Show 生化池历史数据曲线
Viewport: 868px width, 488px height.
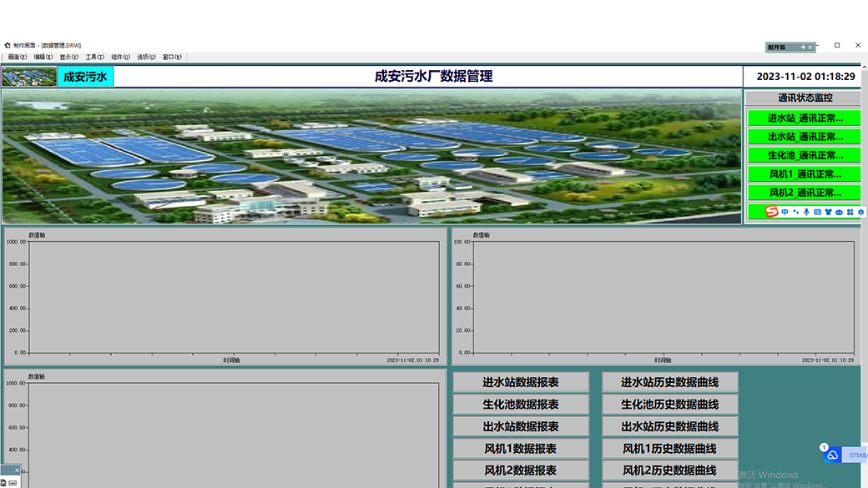point(670,405)
